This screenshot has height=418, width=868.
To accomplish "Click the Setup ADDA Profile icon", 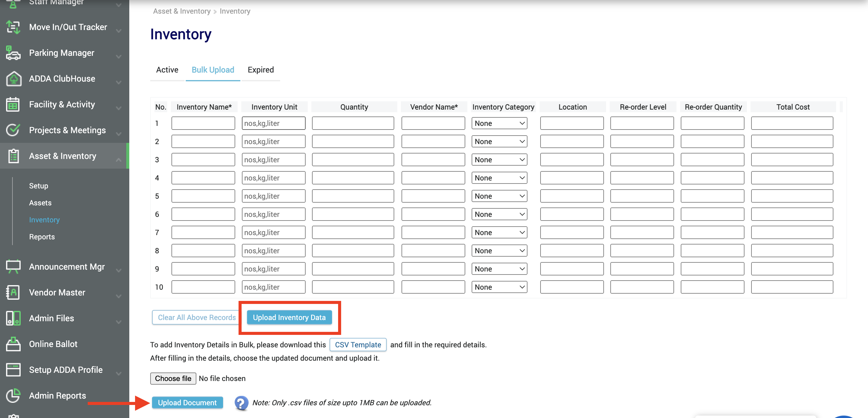I will click(13, 369).
